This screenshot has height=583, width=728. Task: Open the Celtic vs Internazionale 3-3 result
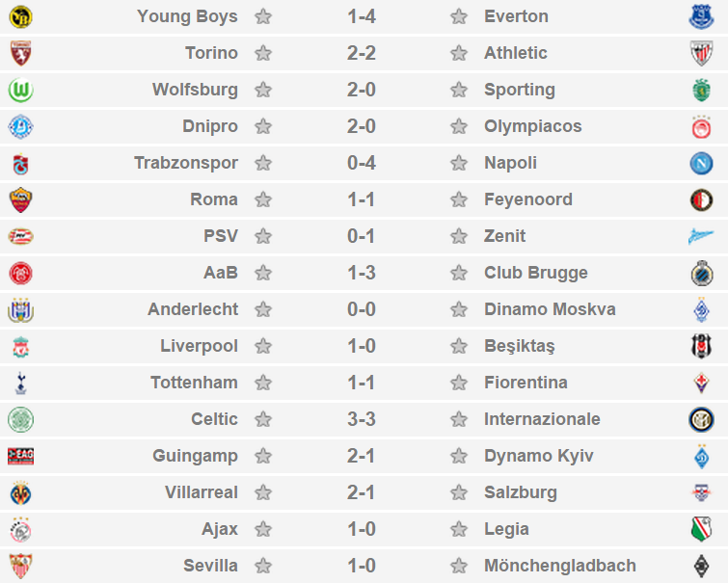coord(362,419)
